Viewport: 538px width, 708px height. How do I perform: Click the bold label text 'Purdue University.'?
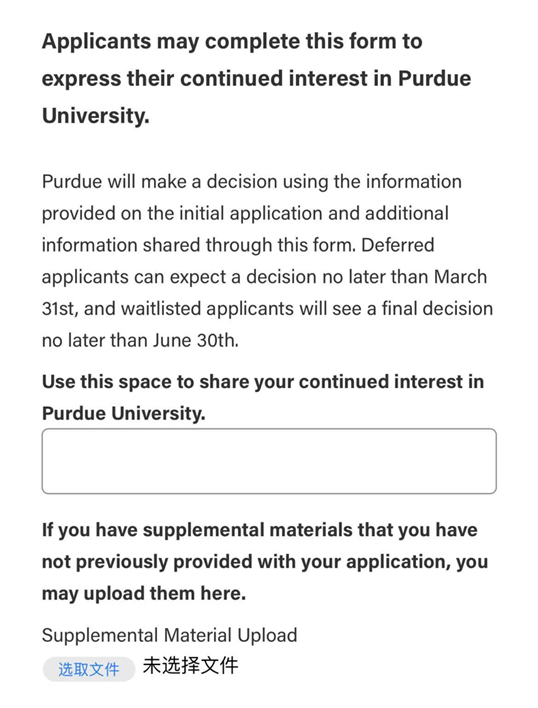click(x=124, y=414)
